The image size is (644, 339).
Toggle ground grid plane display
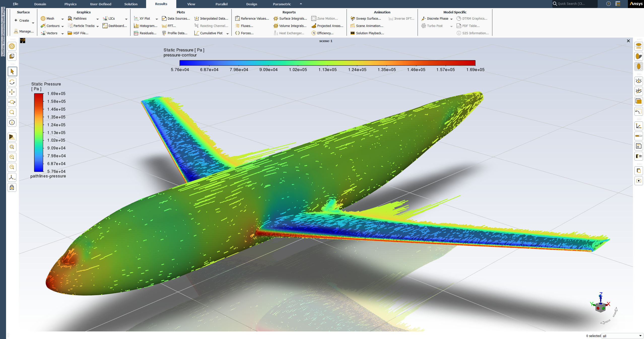pos(638,67)
